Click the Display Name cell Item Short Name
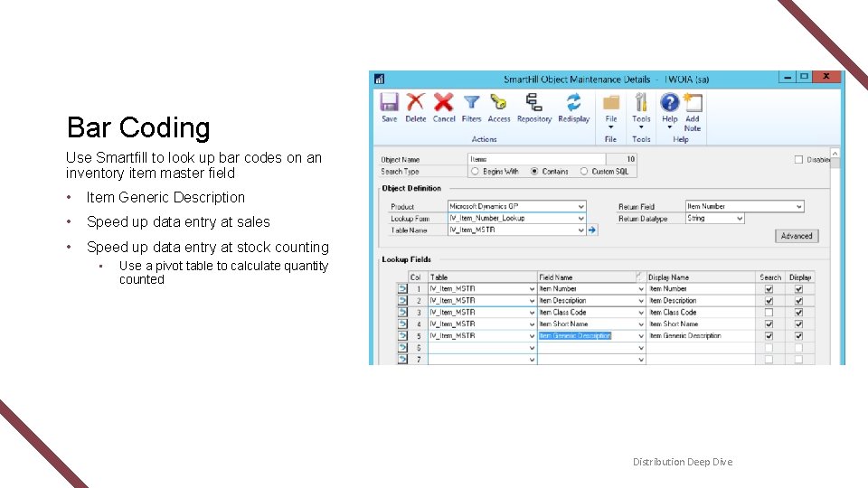 [701, 324]
